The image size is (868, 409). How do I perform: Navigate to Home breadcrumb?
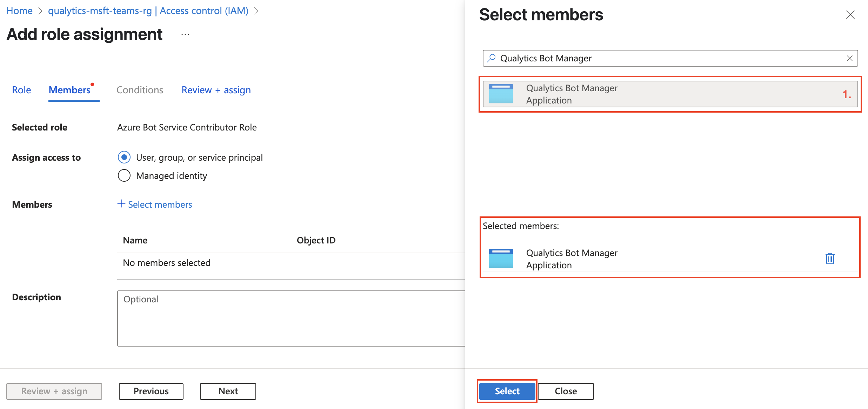(x=19, y=11)
